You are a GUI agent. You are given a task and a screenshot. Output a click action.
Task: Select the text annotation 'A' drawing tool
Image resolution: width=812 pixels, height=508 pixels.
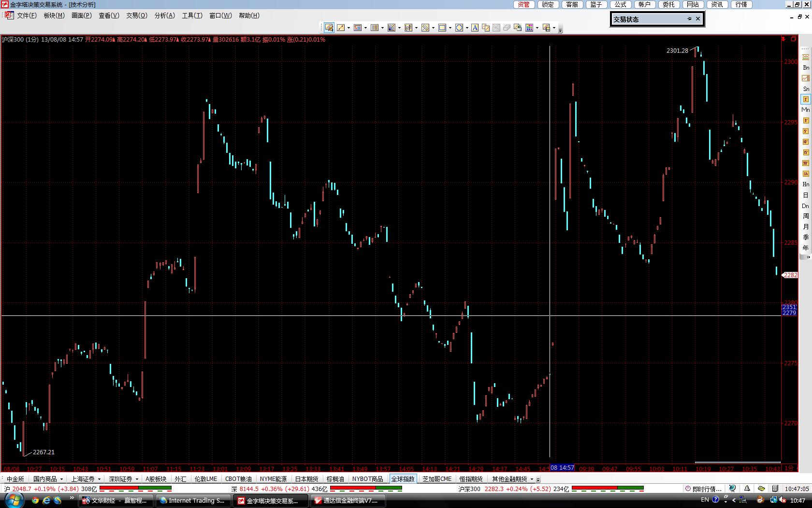(475, 28)
